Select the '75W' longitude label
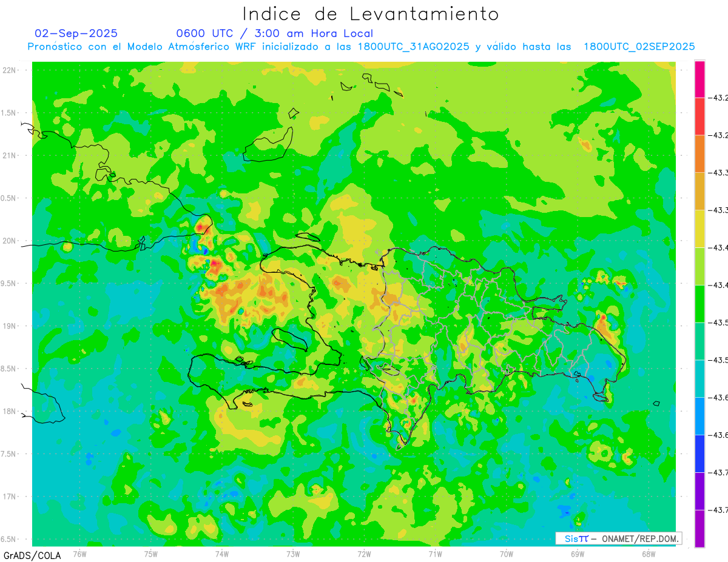 tap(151, 554)
